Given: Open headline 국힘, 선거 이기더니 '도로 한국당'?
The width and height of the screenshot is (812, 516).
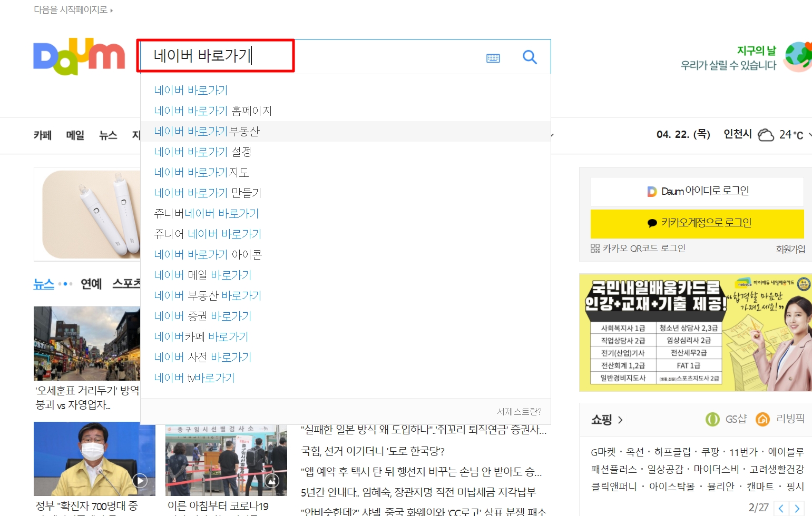Looking at the screenshot, I should 373,451.
